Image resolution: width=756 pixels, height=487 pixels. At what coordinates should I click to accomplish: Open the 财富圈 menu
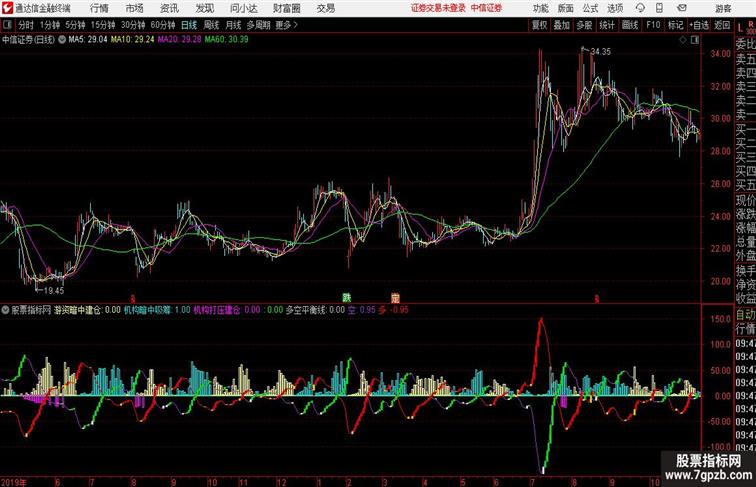coord(286,8)
